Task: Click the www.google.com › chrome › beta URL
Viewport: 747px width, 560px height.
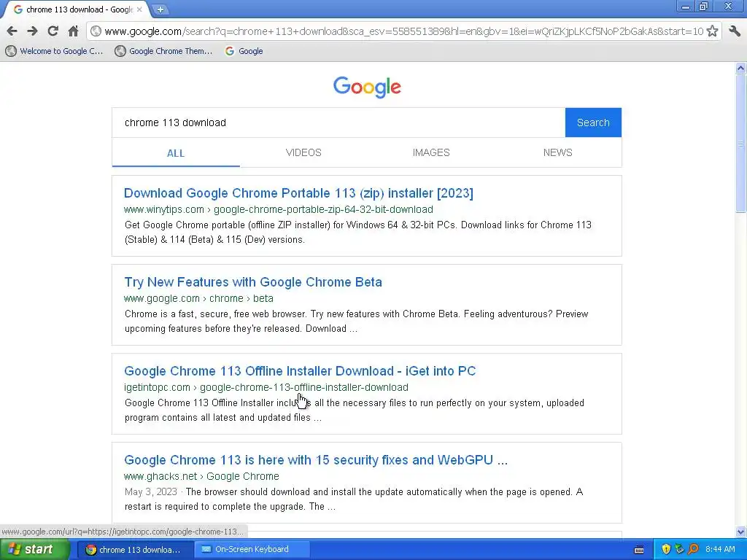Action: [x=198, y=298]
